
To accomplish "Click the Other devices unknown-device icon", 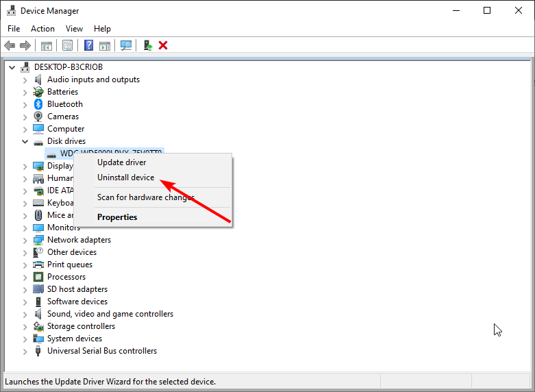I will coord(38,252).
